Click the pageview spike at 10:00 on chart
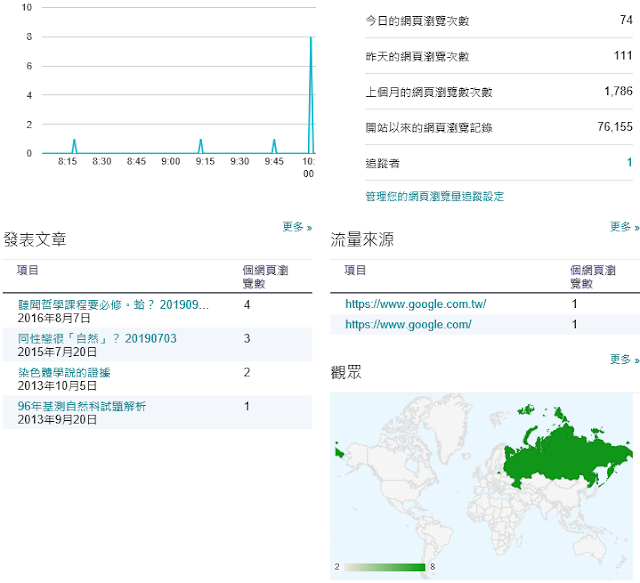The image size is (640, 583). [x=311, y=95]
